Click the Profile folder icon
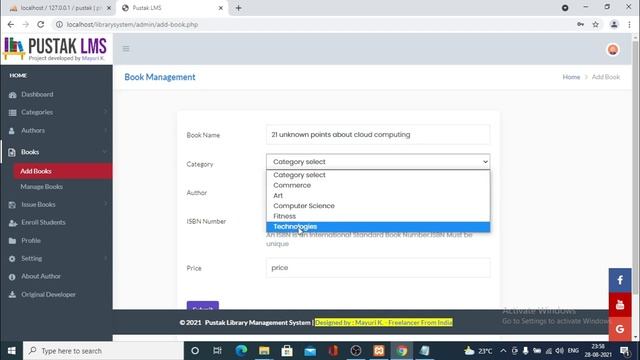The width and height of the screenshot is (640, 360). click(x=12, y=241)
